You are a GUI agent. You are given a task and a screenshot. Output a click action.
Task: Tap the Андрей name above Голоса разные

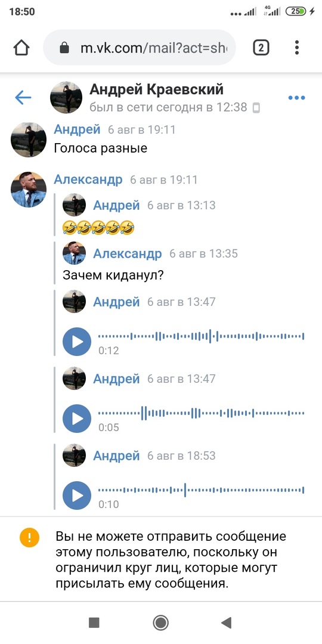coord(77,130)
